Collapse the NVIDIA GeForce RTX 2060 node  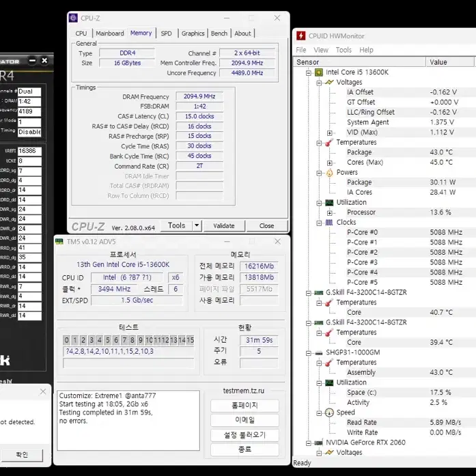(309, 443)
